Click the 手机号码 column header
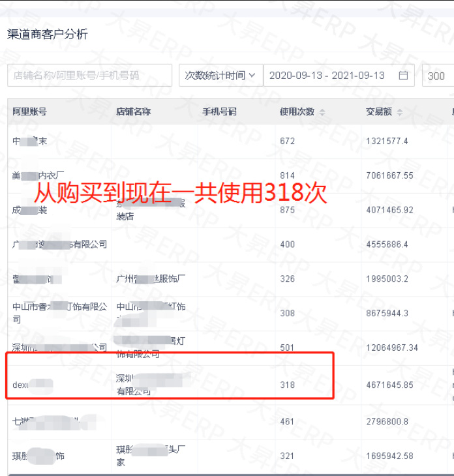This screenshot has height=476, width=454. (219, 112)
